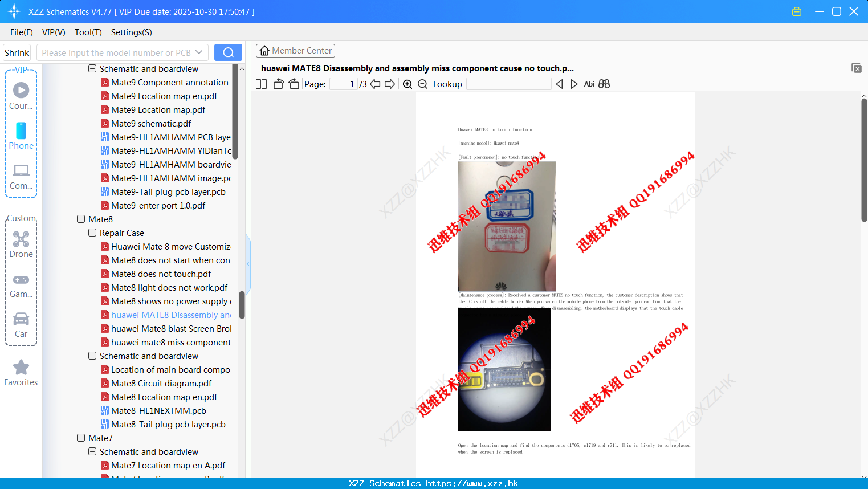Click the binoculars search icon
The width and height of the screenshot is (868, 489).
coord(604,84)
